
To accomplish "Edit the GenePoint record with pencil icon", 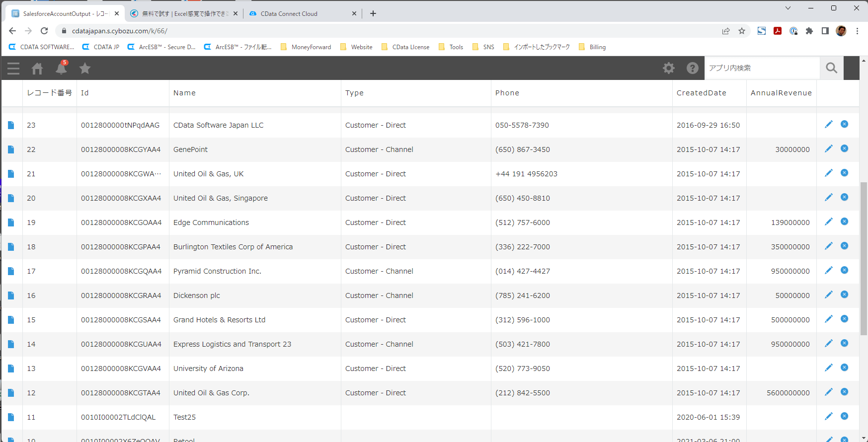I will pos(828,149).
